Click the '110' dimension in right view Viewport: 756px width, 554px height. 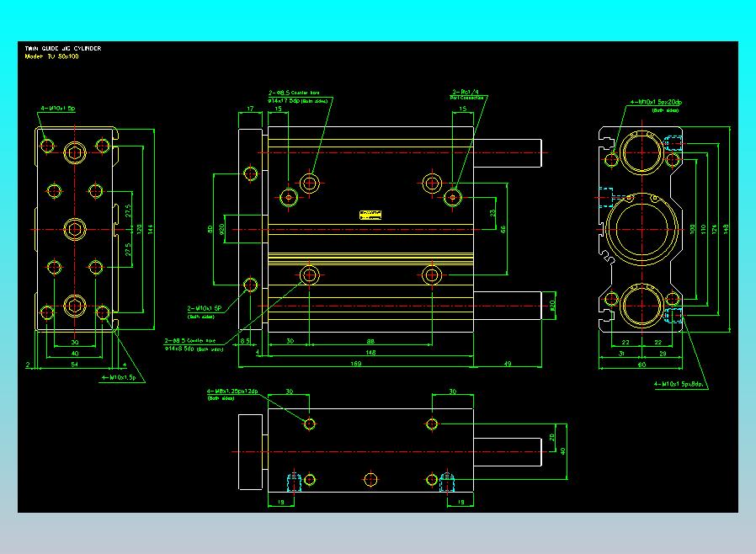tap(704, 230)
